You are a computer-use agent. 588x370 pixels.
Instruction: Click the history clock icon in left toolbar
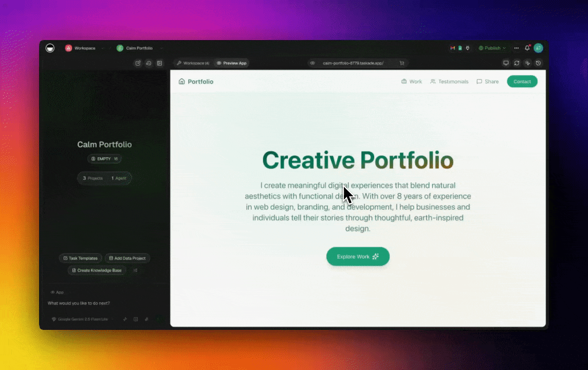click(x=149, y=63)
